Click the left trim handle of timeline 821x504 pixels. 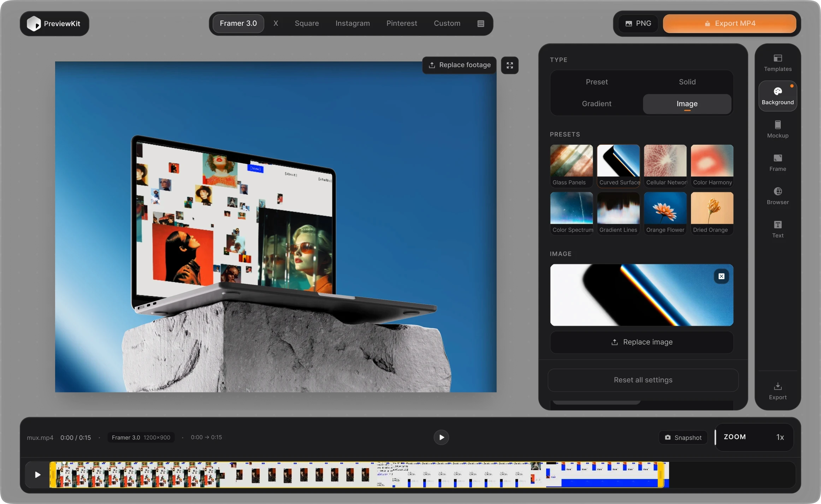tap(52, 475)
